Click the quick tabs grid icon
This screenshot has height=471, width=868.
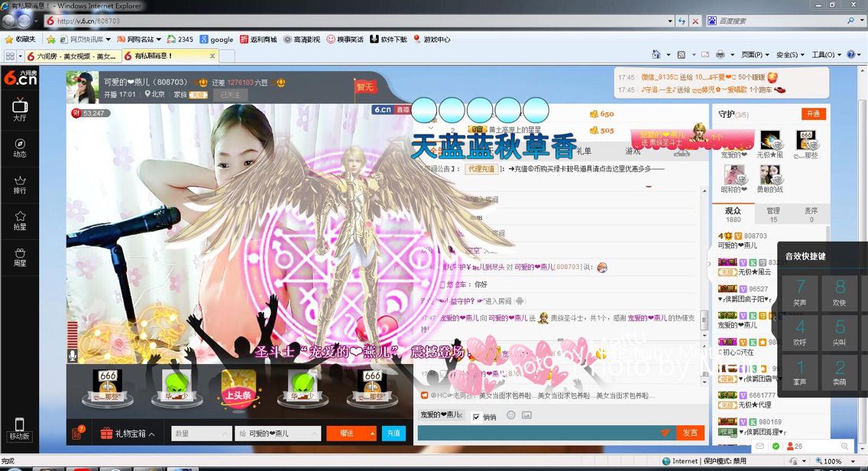tap(10, 56)
